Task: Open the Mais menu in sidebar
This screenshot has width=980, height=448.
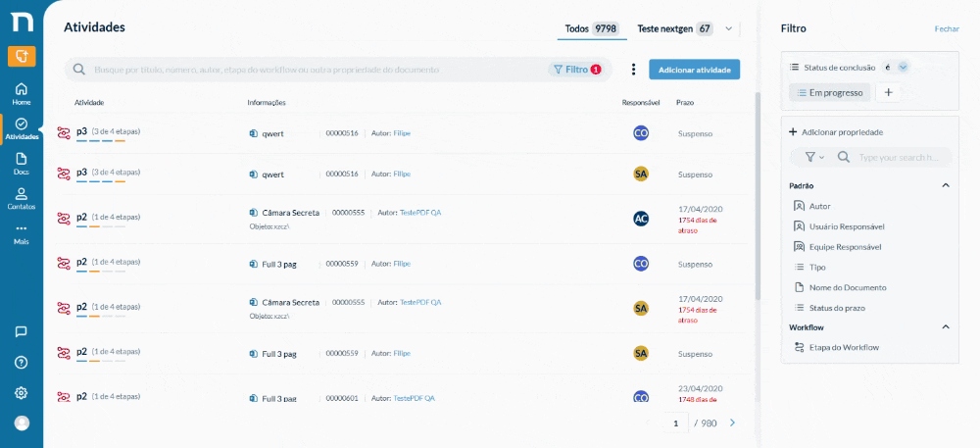Action: tap(22, 233)
